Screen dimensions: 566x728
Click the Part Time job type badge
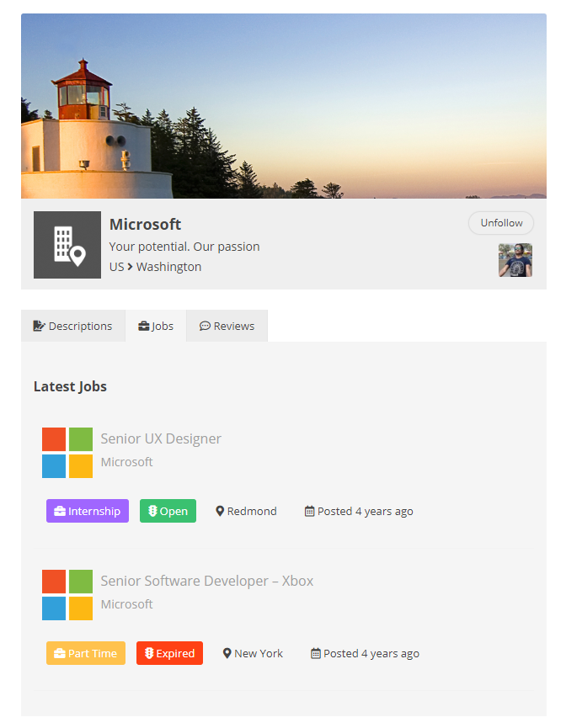pyautogui.click(x=86, y=653)
